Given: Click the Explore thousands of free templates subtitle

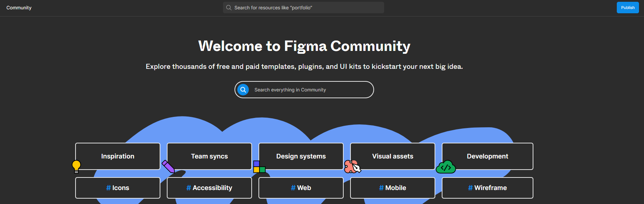Looking at the screenshot, I should (x=304, y=66).
